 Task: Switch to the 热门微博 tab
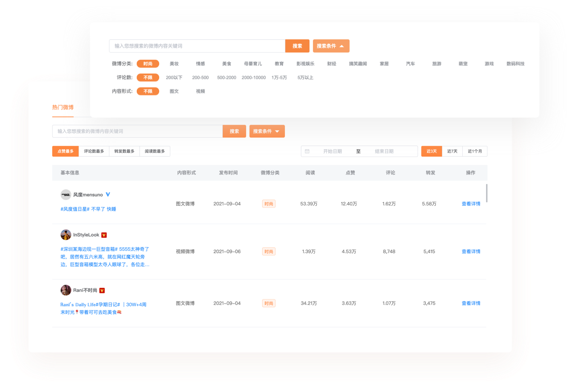tap(63, 107)
